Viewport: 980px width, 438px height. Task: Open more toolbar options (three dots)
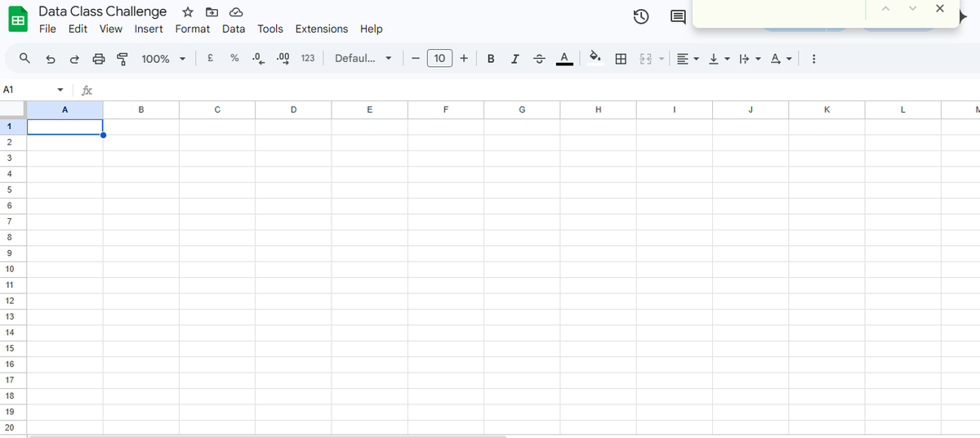tap(814, 59)
